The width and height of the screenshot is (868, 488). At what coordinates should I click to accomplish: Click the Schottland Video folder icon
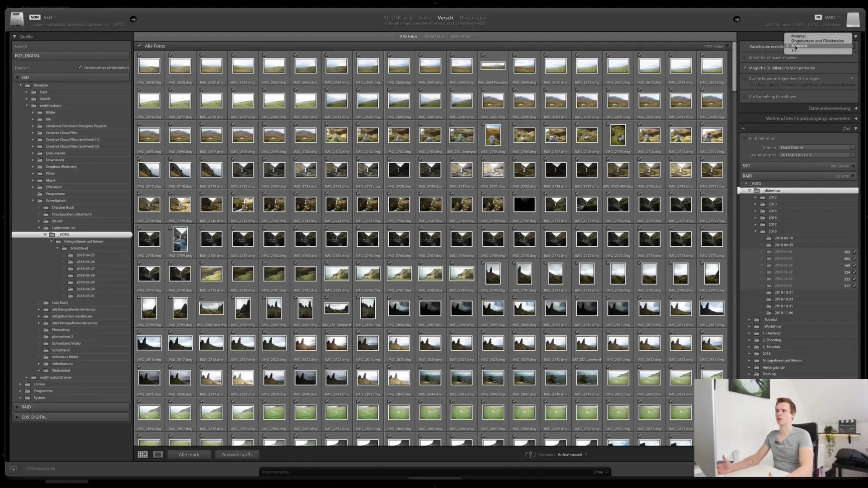point(46,343)
